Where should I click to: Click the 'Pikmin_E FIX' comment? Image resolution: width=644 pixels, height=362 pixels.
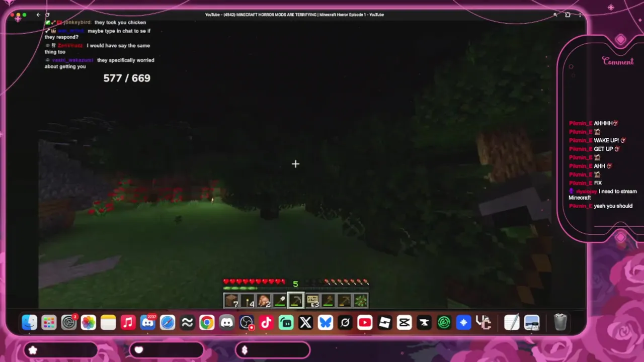coord(586,183)
